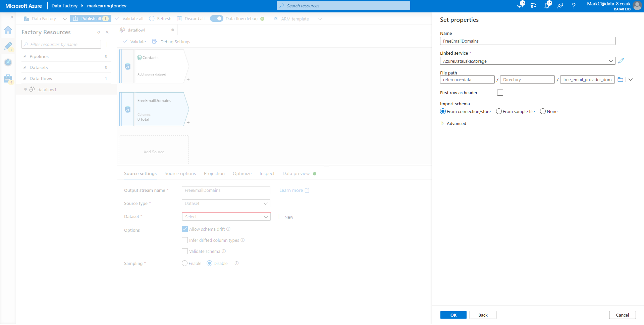Click the browse folder icon beside file path
Viewport: 644px width, 325px height.
(620, 79)
